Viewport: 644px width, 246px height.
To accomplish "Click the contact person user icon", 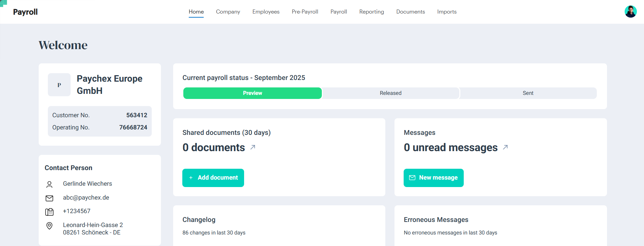I will click(x=49, y=184).
